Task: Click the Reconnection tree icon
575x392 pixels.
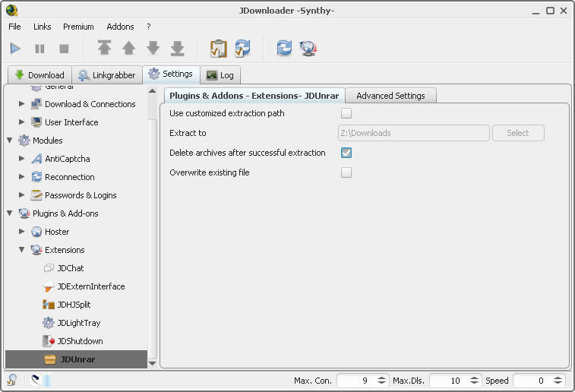Action: (x=36, y=177)
